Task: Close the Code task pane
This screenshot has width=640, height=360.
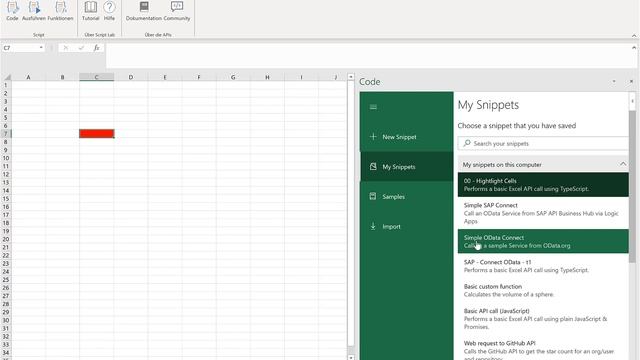Action: (x=631, y=82)
